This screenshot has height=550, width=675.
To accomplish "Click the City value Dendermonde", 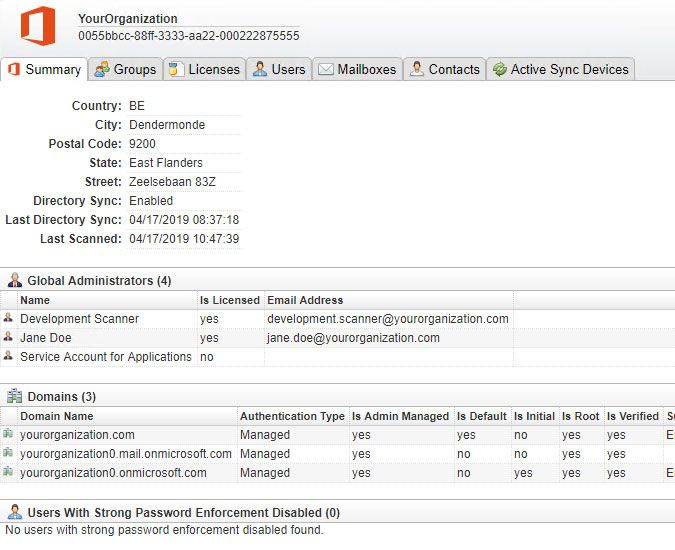I will [167, 125].
